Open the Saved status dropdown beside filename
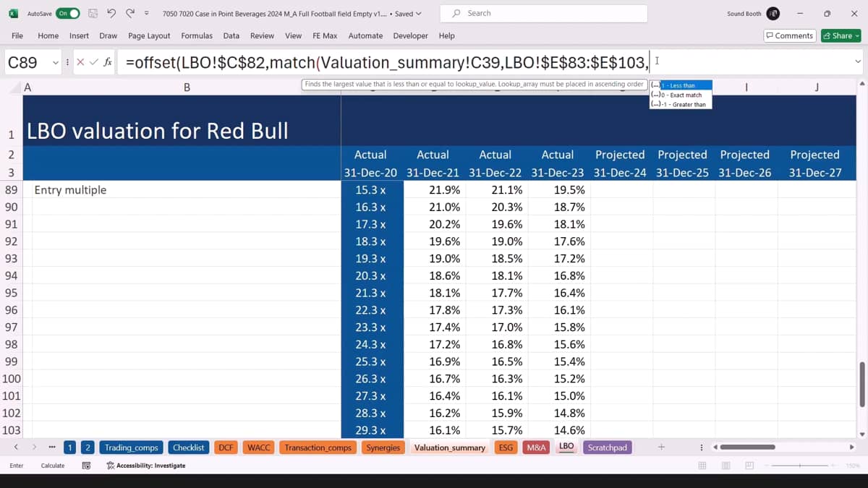Viewport: 868px width, 488px height. 409,14
